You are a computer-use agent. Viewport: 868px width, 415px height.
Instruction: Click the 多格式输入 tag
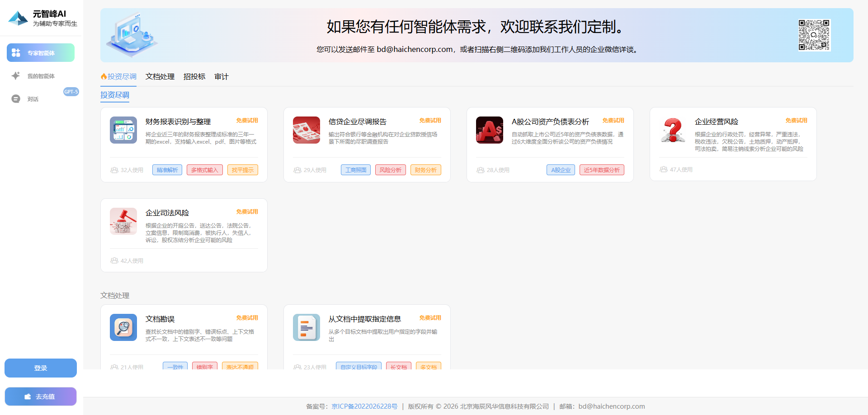point(205,170)
